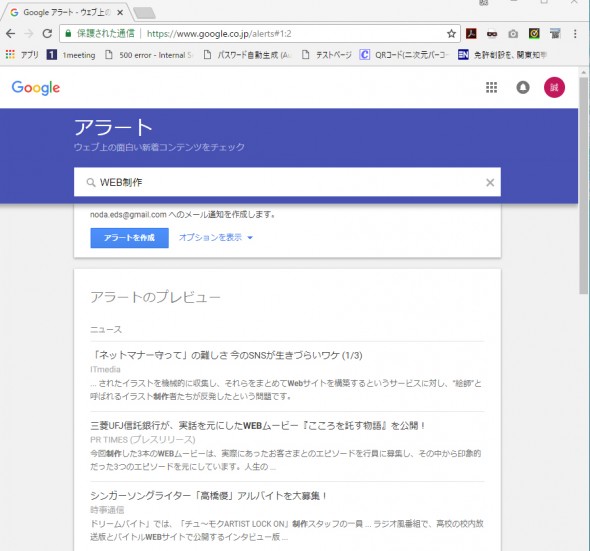
Task: Click the アラートのプレビュー heading
Action: pos(155,297)
